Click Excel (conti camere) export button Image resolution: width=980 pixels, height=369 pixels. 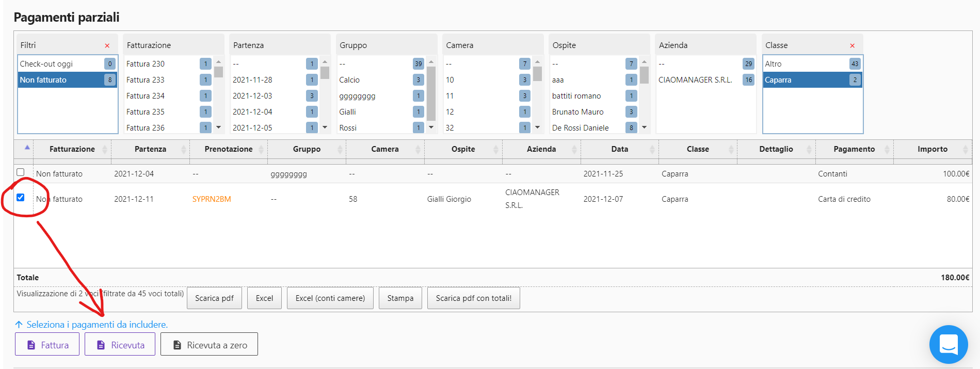click(330, 298)
